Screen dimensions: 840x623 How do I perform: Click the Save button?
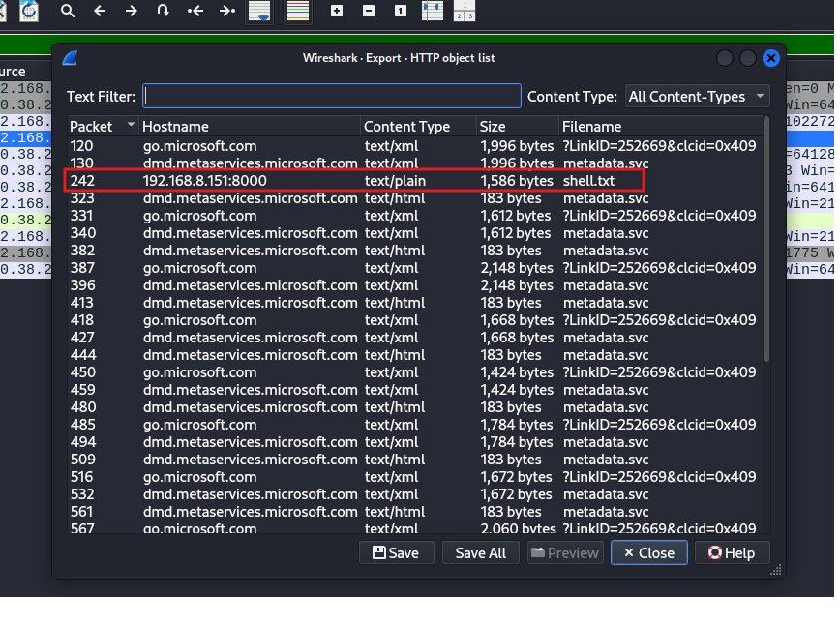[x=396, y=552]
